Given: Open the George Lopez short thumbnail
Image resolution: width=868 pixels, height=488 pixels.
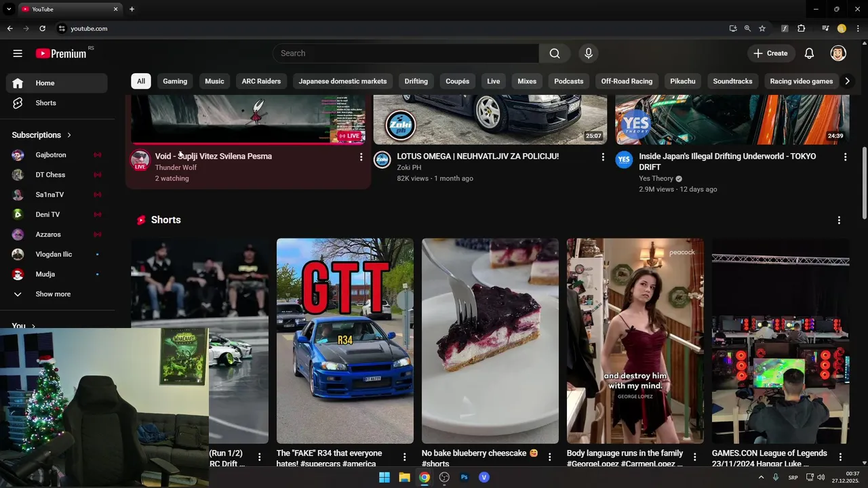Looking at the screenshot, I should [x=635, y=341].
